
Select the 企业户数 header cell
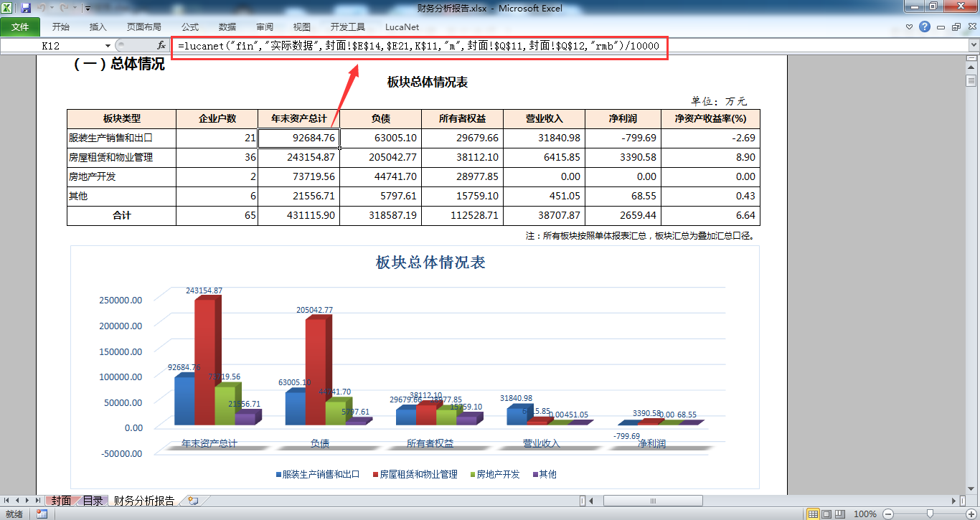coord(217,118)
